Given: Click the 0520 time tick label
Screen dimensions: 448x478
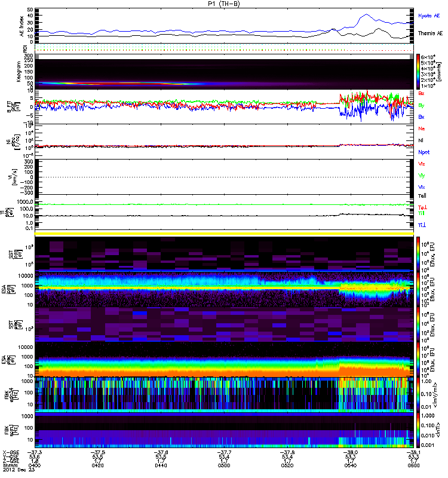Looking at the screenshot, I should (x=287, y=465).
